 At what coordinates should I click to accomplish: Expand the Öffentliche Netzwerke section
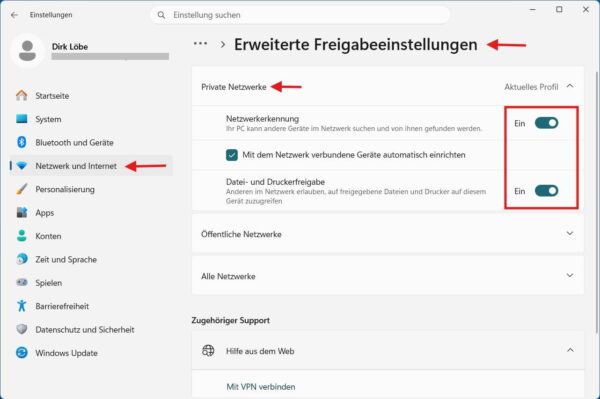[570, 233]
